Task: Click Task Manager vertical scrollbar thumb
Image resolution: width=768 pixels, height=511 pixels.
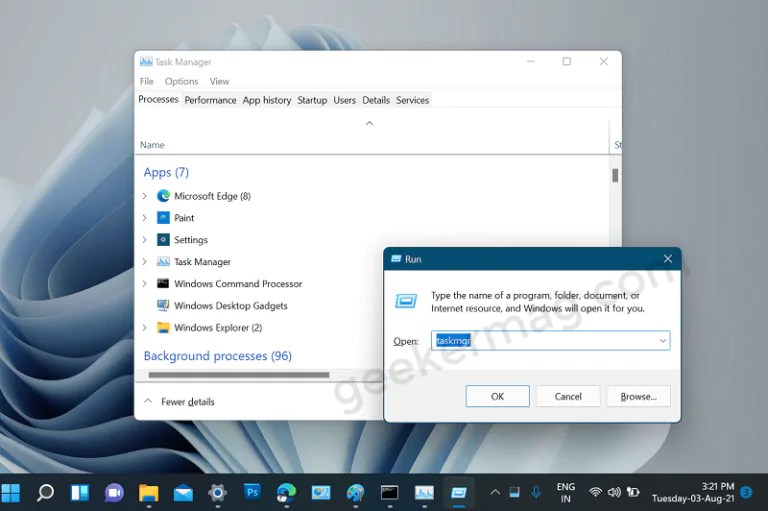Action: pyautogui.click(x=615, y=175)
